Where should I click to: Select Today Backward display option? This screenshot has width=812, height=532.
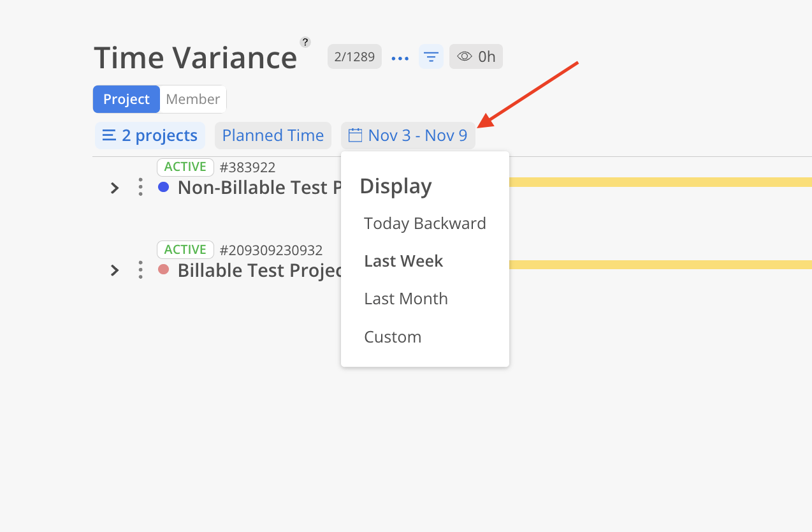(425, 223)
